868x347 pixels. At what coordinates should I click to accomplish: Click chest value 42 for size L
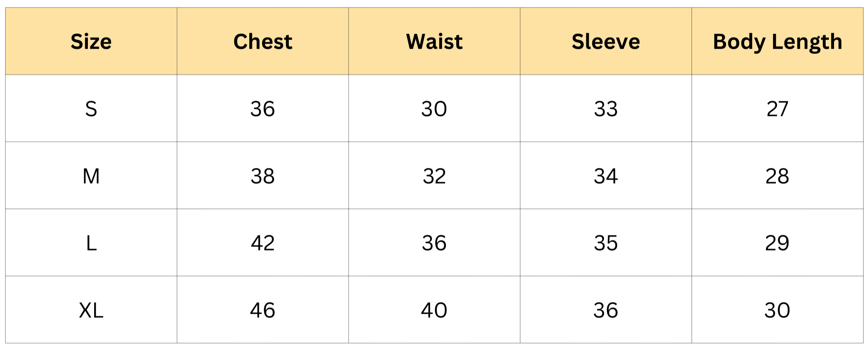click(263, 243)
